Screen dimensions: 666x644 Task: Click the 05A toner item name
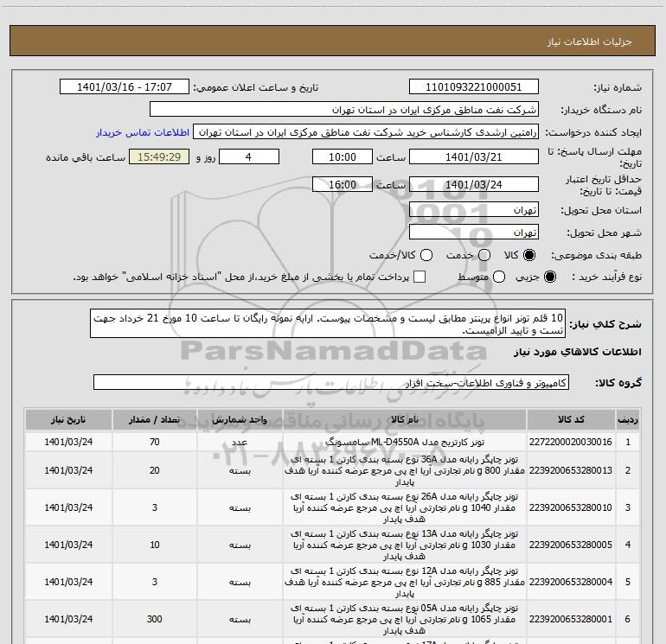[405, 619]
